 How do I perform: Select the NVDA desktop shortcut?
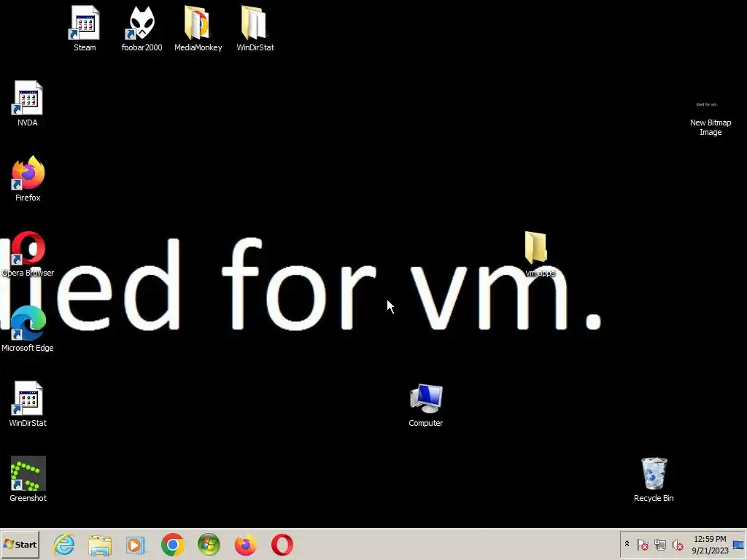[28, 104]
